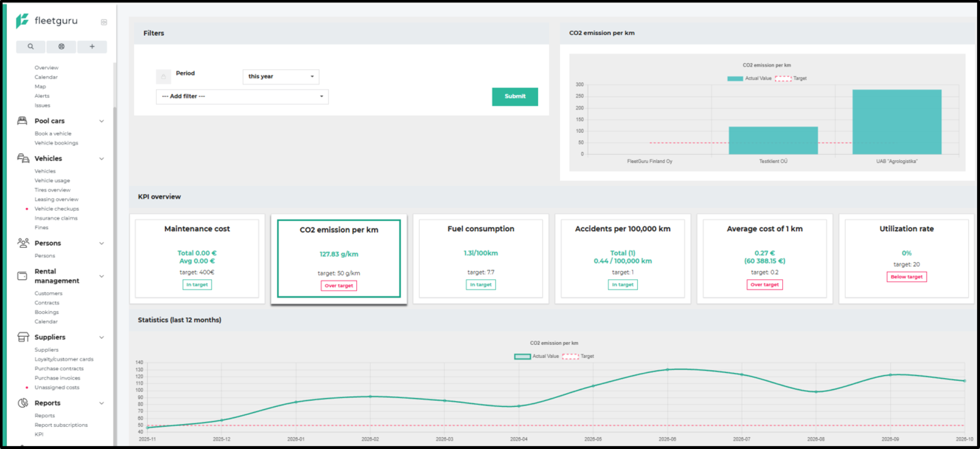Select the Fuel consumption KPI card

coord(481,258)
